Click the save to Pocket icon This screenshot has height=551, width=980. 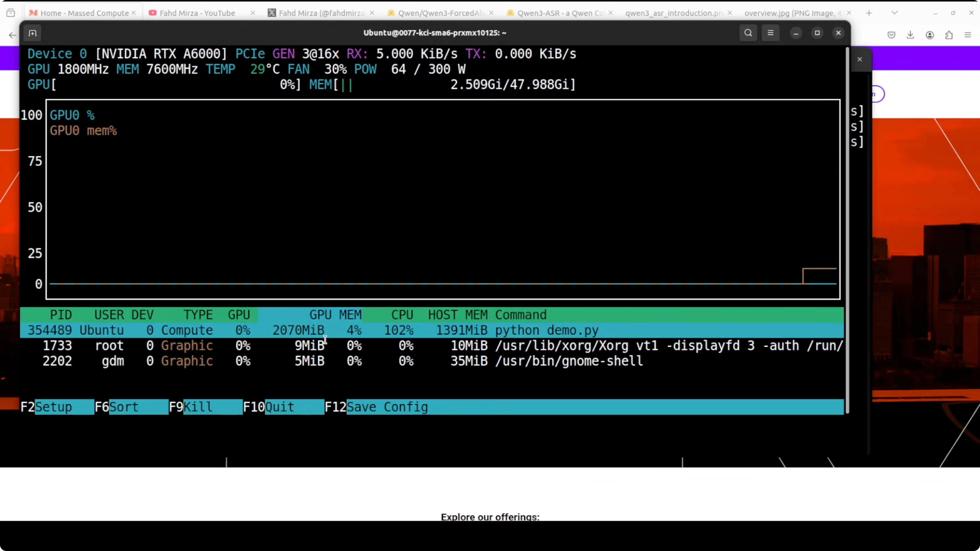tap(891, 35)
